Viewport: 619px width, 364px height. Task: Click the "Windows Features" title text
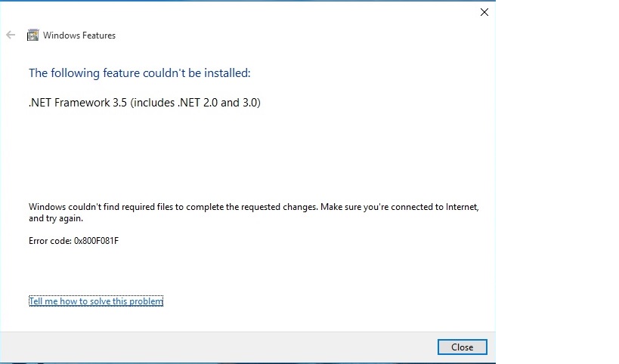click(x=79, y=35)
